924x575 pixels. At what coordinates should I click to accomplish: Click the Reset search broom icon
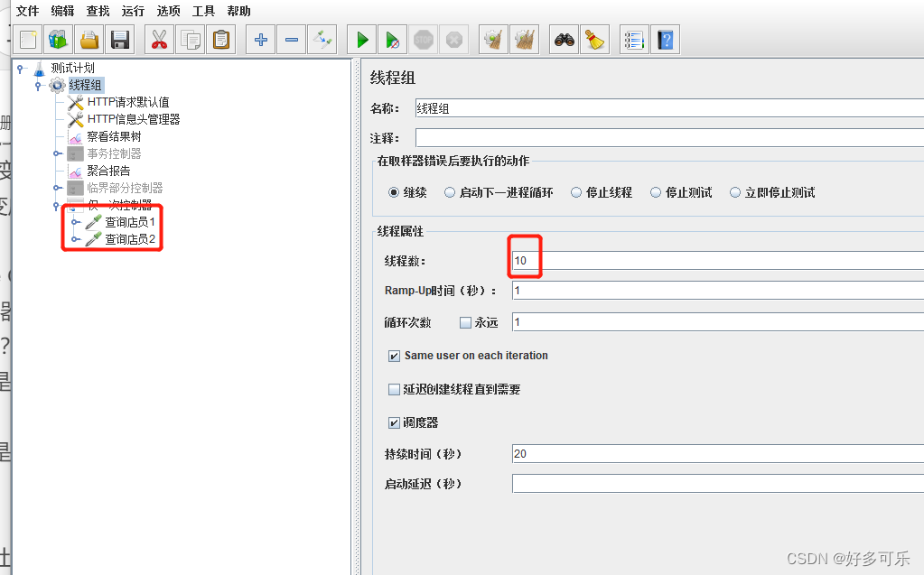[x=594, y=40]
